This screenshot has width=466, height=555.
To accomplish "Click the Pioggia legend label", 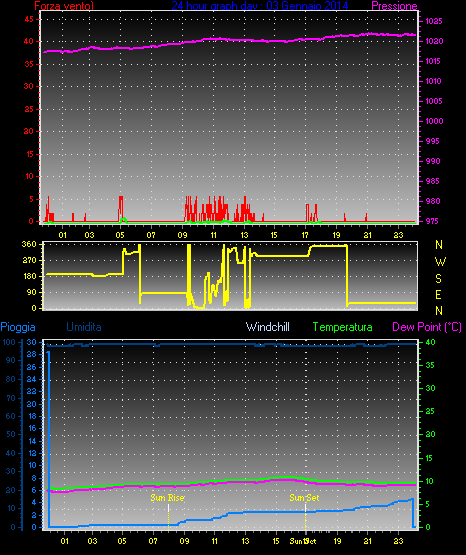I will tap(18, 327).
